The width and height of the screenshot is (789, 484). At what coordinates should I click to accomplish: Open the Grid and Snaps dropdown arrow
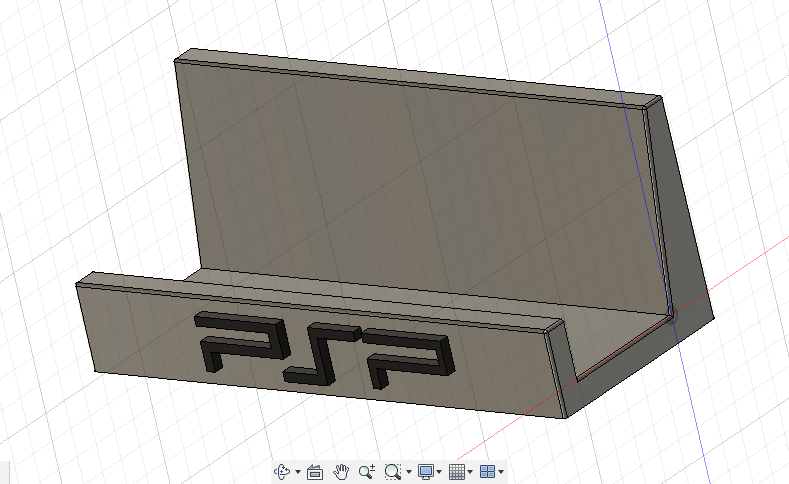click(470, 472)
